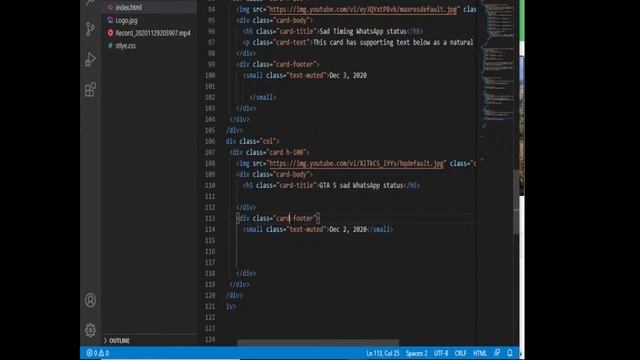The image size is (640, 360).
Task: Click the editor vertical scrollbar
Action: pyautogui.click(x=516, y=202)
